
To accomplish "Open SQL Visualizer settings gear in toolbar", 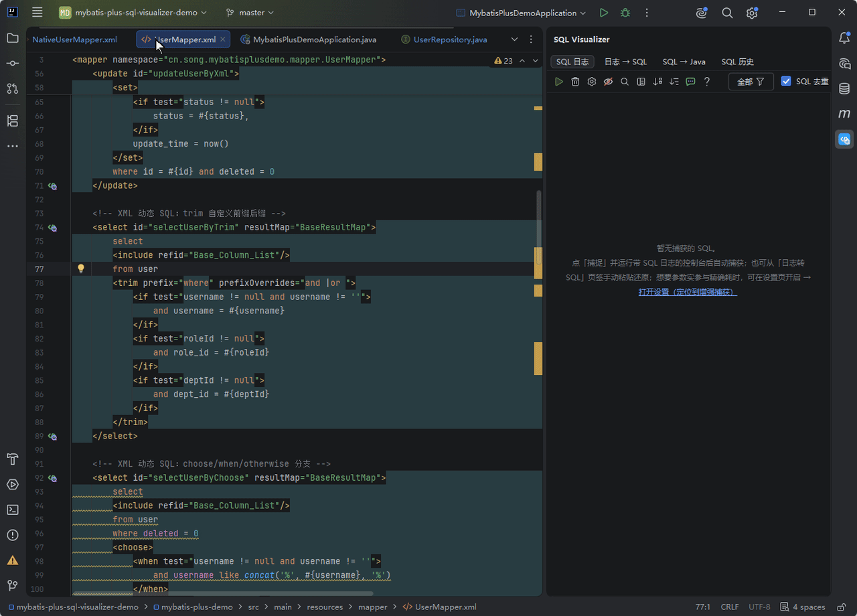I will pos(592,82).
